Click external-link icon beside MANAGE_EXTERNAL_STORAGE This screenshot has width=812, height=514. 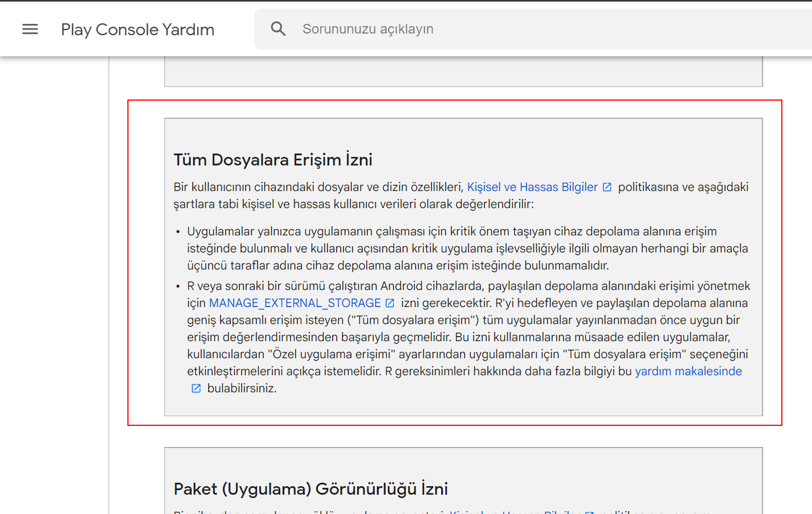pos(390,303)
